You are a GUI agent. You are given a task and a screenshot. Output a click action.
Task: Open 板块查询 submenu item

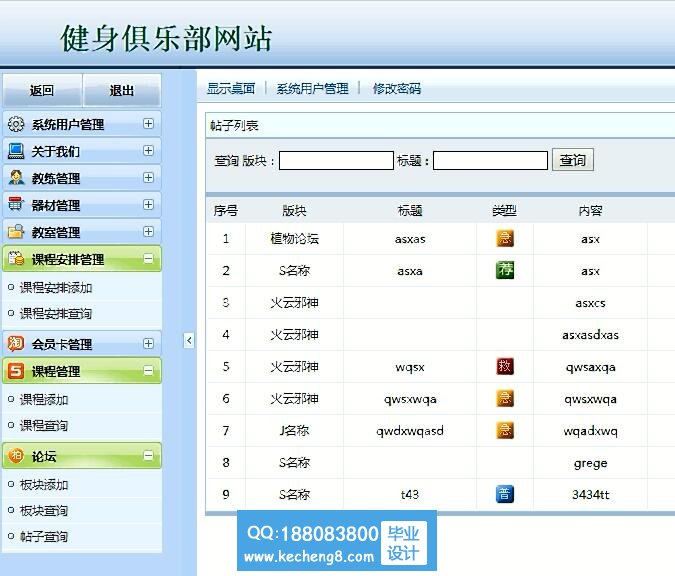pos(44,510)
